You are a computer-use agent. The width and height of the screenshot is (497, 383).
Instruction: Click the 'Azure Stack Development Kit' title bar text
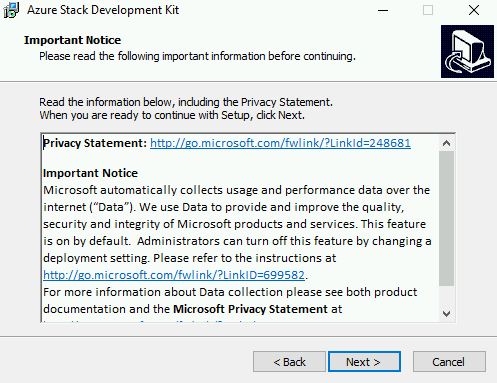tap(103, 10)
